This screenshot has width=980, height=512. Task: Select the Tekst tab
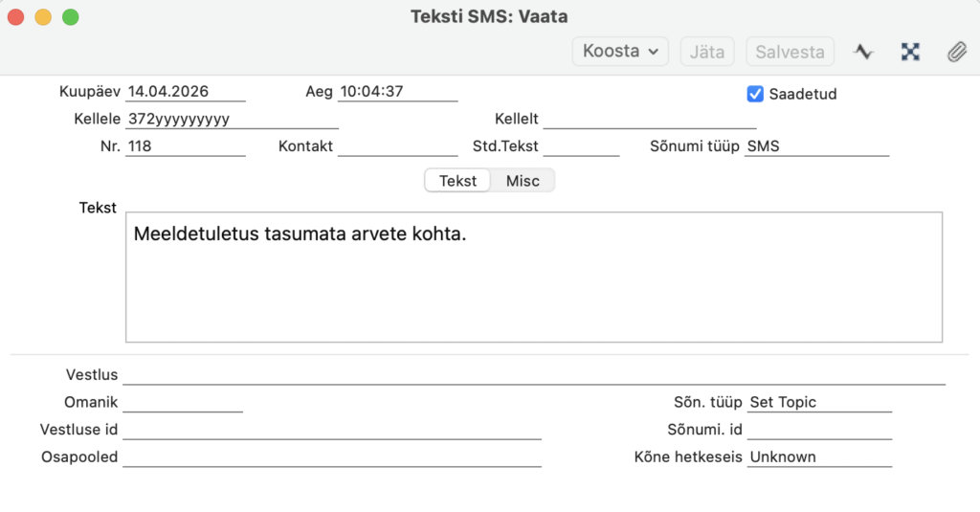pyautogui.click(x=457, y=181)
